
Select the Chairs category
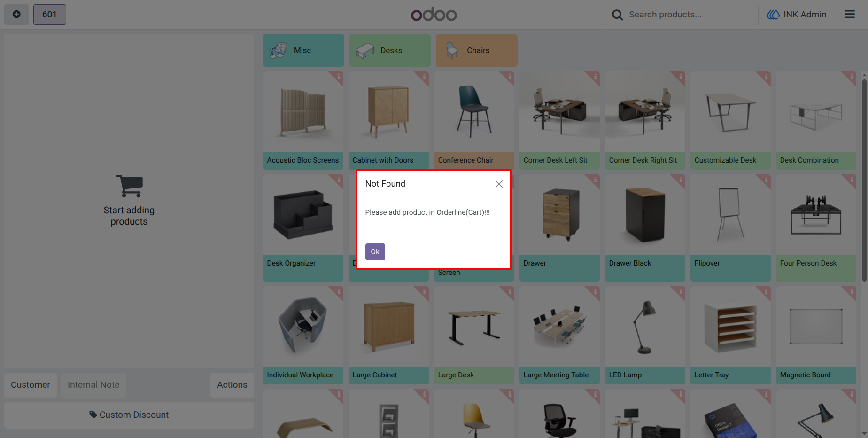476,50
